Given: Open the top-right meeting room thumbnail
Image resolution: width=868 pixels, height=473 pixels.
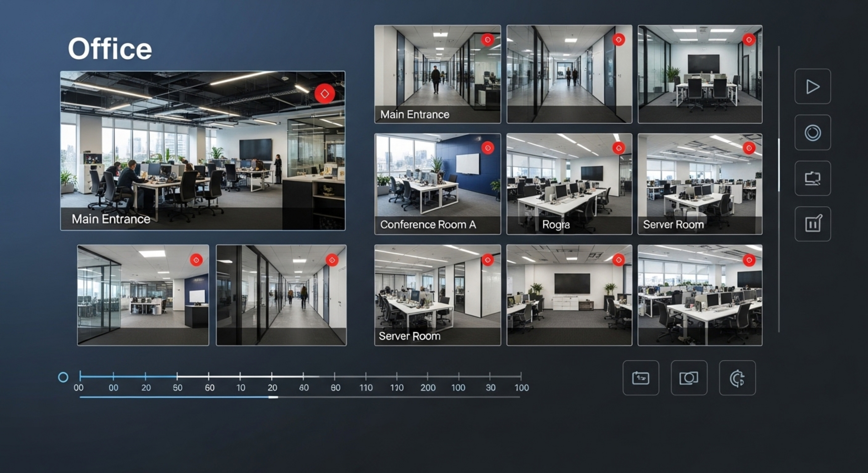Looking at the screenshot, I should click(700, 74).
